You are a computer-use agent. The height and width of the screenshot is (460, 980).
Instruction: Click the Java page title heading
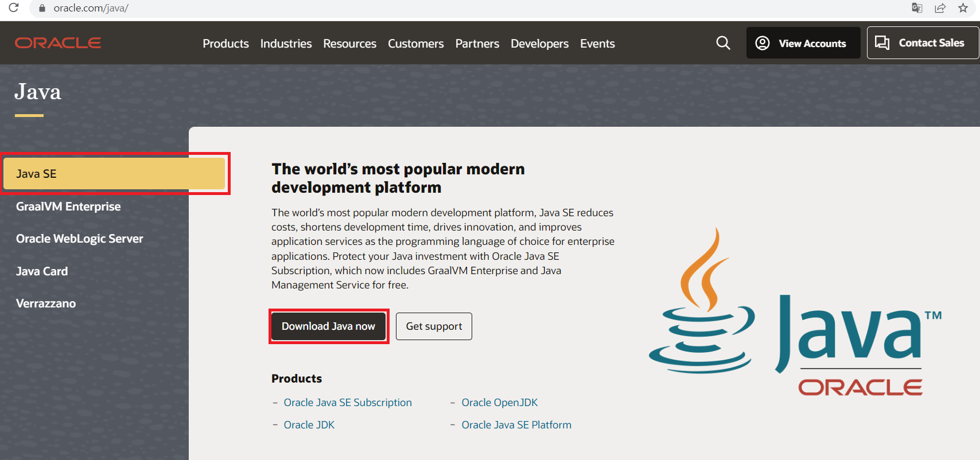(38, 92)
